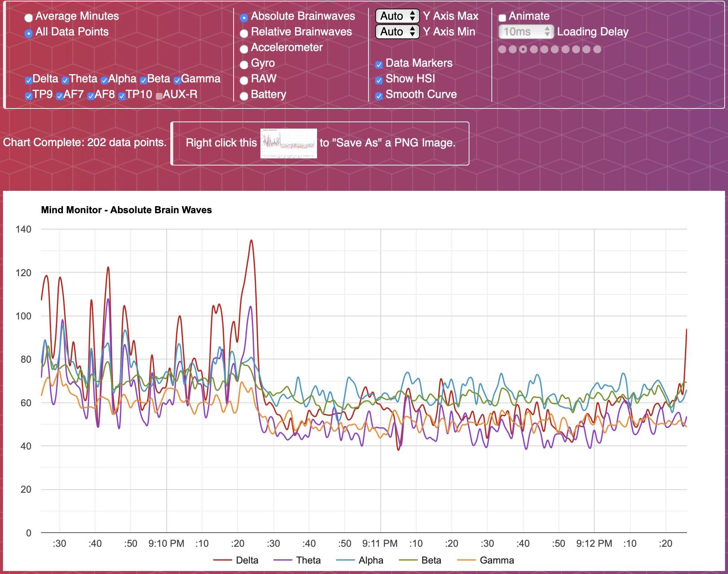Click the chart title Mind Monitor text
728x574 pixels.
tap(126, 210)
